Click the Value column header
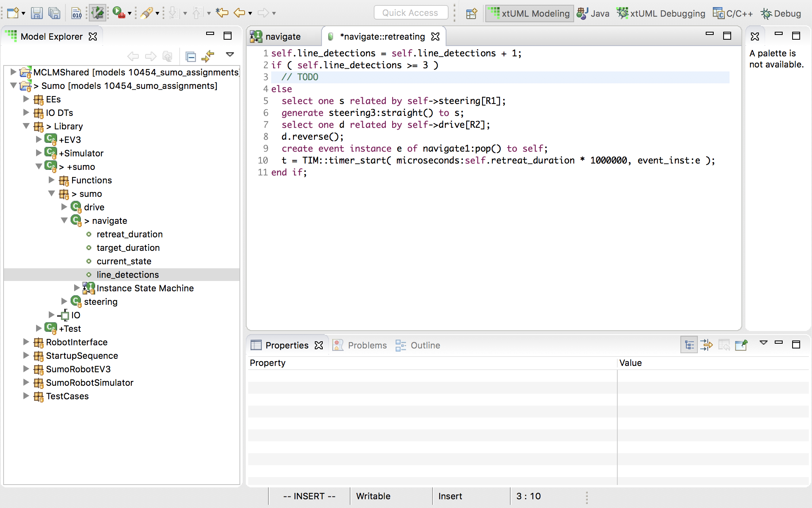Viewport: 812px width, 508px height. tap(713, 363)
